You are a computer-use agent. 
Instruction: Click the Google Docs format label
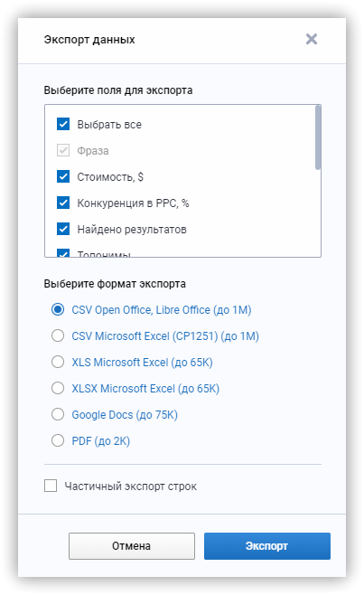[125, 415]
